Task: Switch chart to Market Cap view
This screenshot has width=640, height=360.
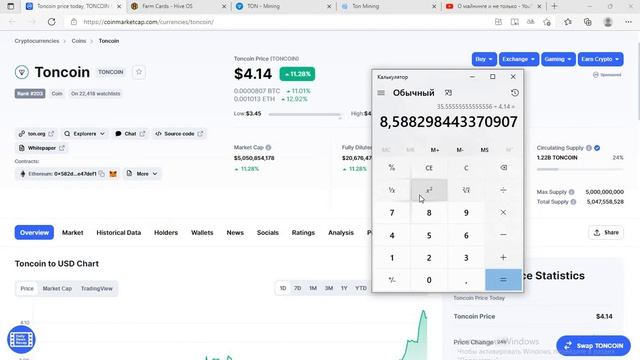Action: (x=57, y=289)
